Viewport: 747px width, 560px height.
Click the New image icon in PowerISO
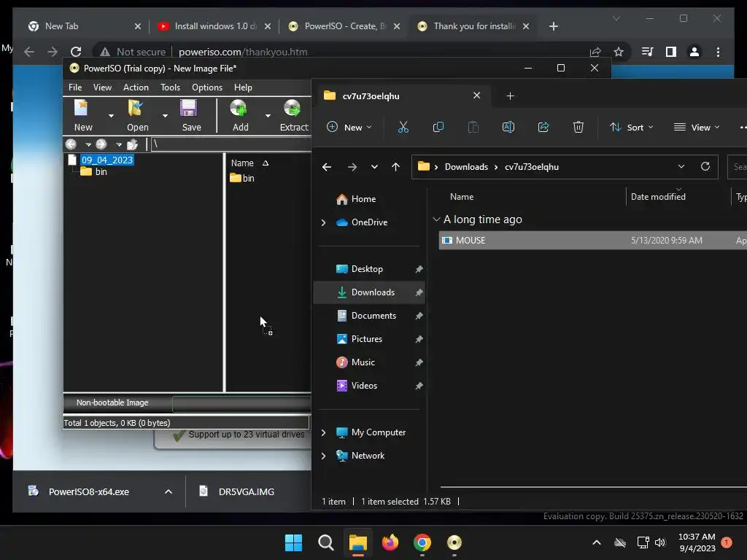82,109
